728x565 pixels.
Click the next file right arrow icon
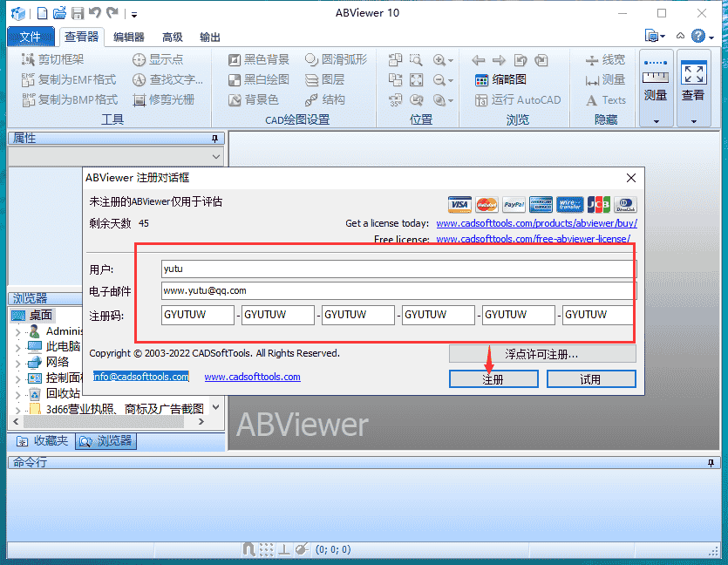499,60
